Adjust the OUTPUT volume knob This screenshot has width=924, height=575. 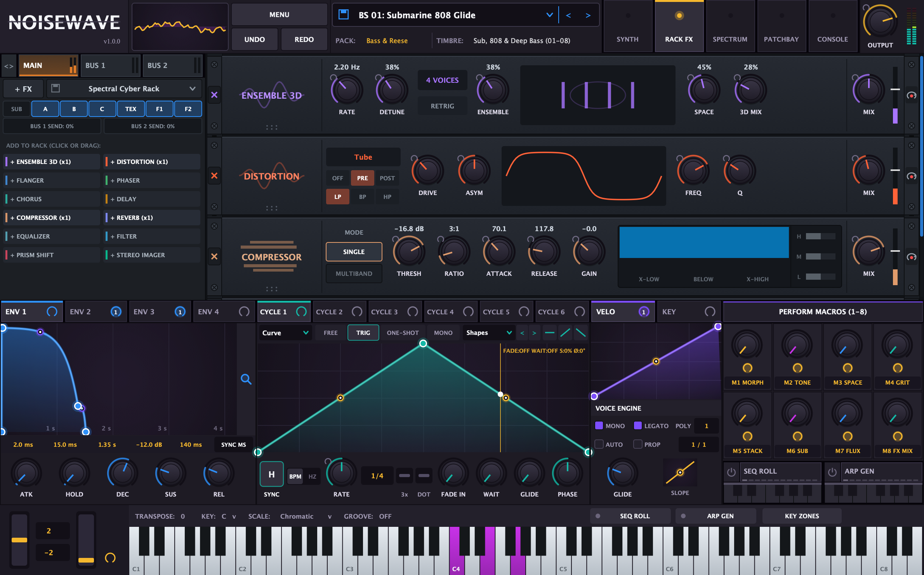pos(880,22)
